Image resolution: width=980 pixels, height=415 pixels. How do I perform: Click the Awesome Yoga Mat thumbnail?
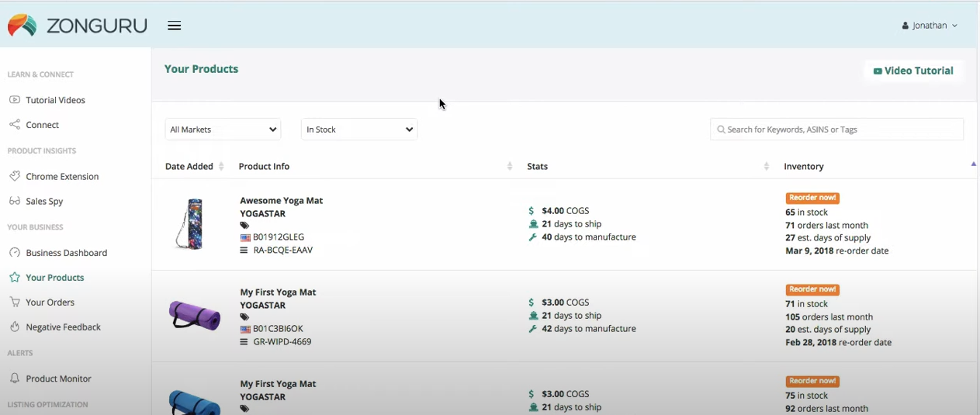[x=190, y=225]
